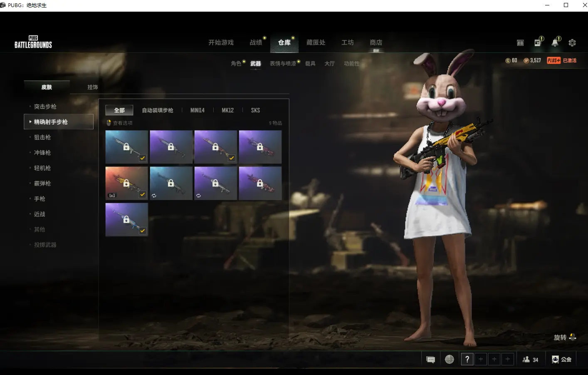Click the mouse icon beside 查看选项
Screen dimensions: 588x375
pos(109,123)
